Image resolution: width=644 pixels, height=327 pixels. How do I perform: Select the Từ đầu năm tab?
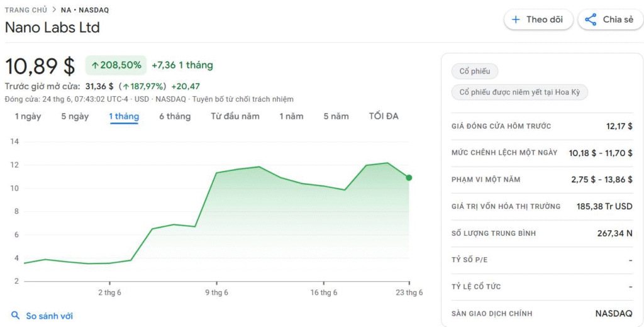point(235,116)
